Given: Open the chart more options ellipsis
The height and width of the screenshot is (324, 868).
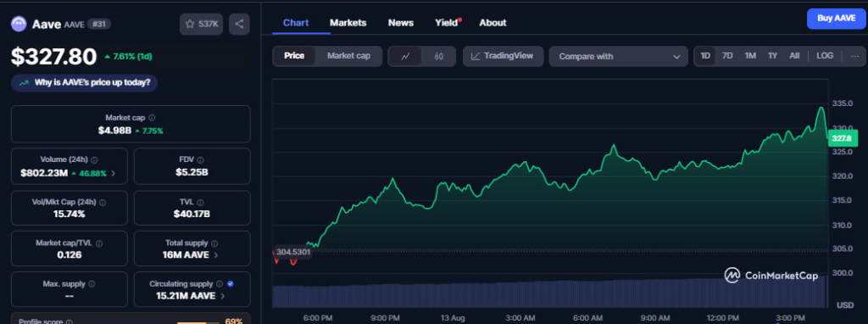Looking at the screenshot, I should point(854,56).
